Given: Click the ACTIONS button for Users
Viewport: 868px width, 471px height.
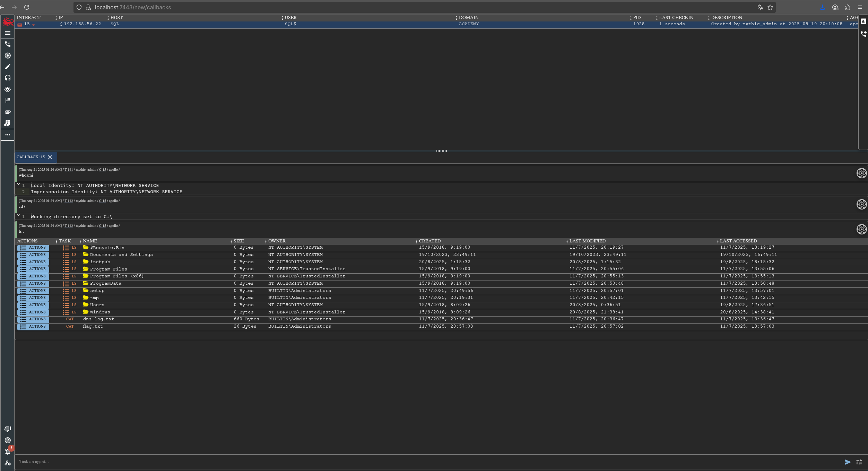Looking at the screenshot, I should [33, 305].
